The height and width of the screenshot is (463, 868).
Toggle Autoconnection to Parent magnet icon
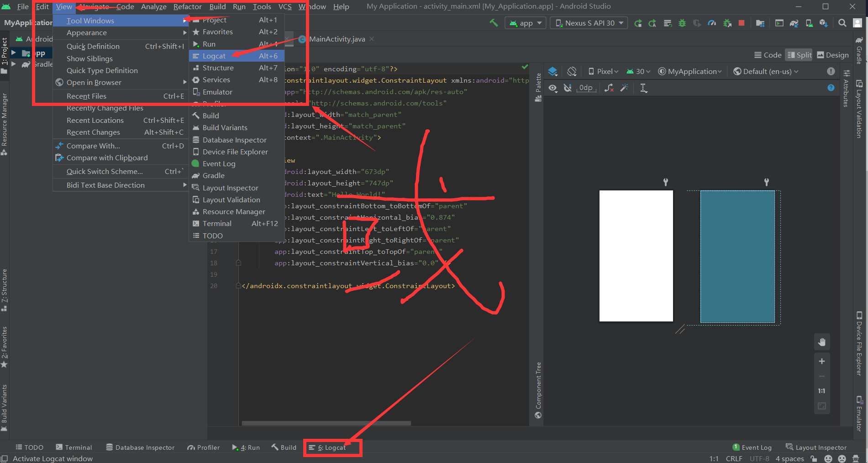(x=568, y=88)
